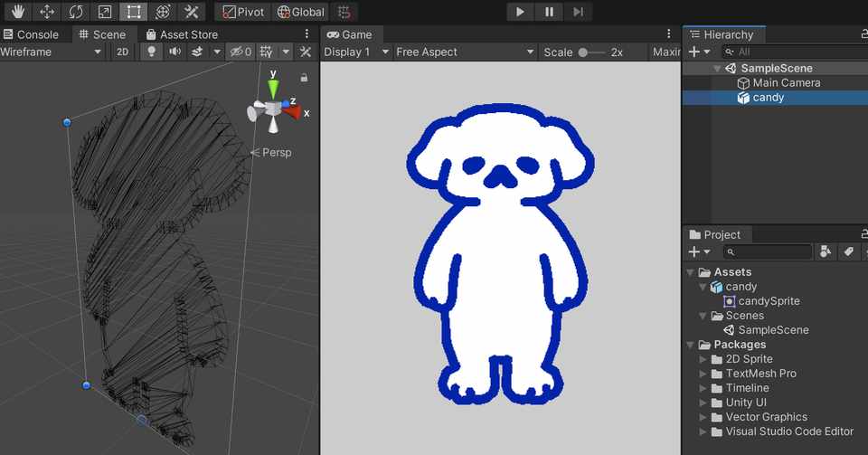Step forward one frame

point(578,12)
